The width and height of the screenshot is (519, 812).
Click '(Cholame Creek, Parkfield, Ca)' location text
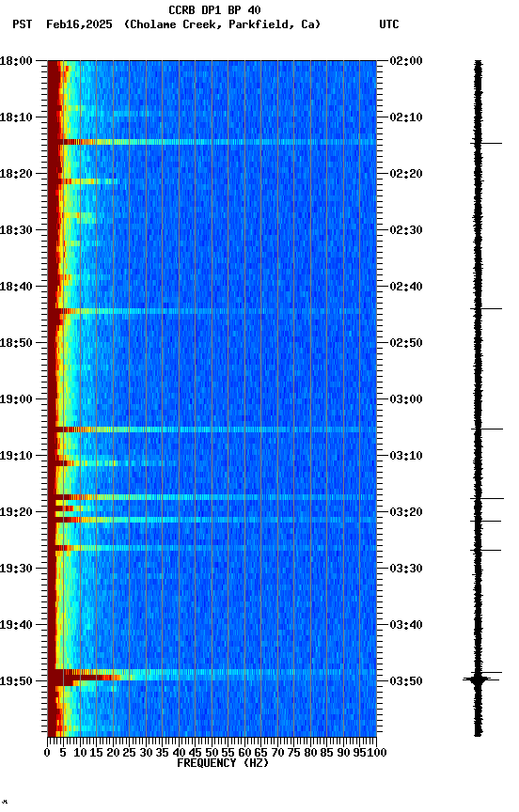[x=222, y=24]
